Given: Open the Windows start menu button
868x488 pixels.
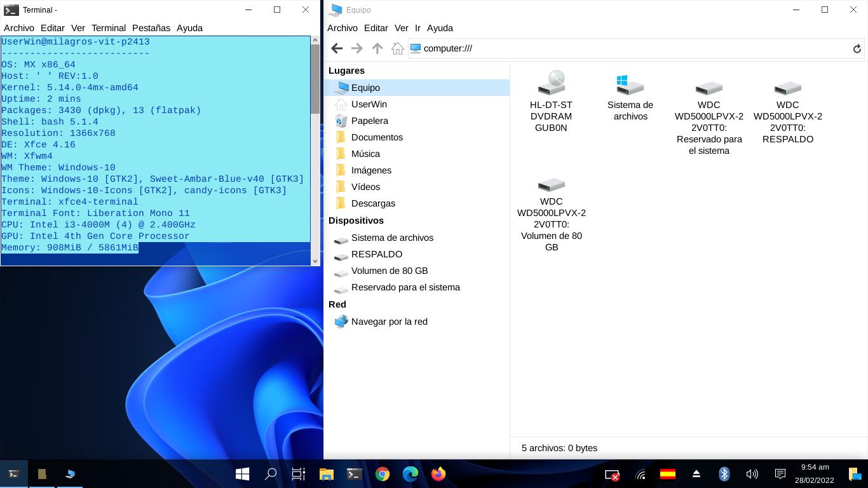Looking at the screenshot, I should (x=242, y=474).
